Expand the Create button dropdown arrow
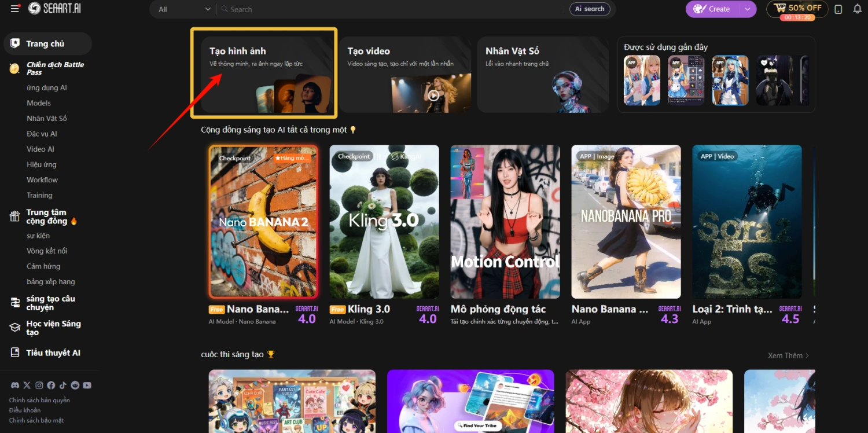This screenshot has width=868, height=433. (747, 9)
